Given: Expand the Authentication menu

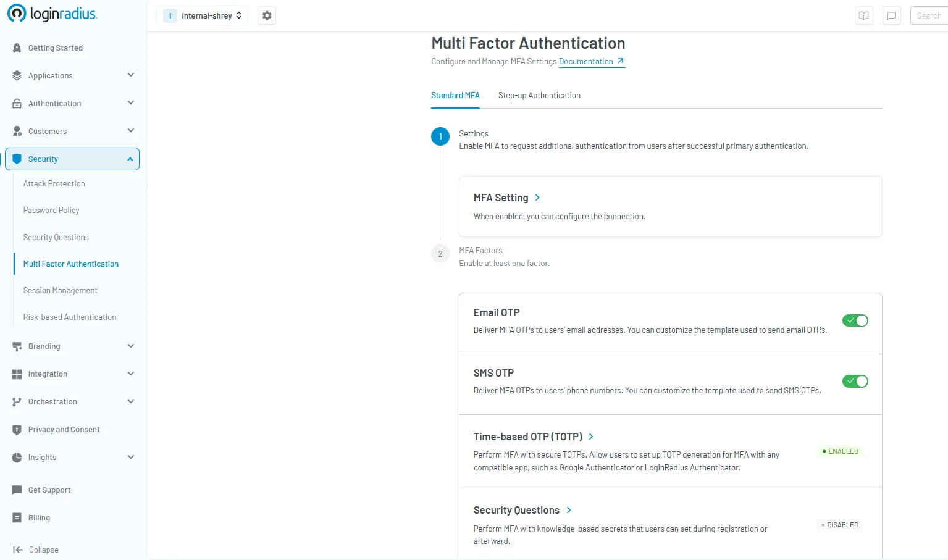Looking at the screenshot, I should 54,103.
